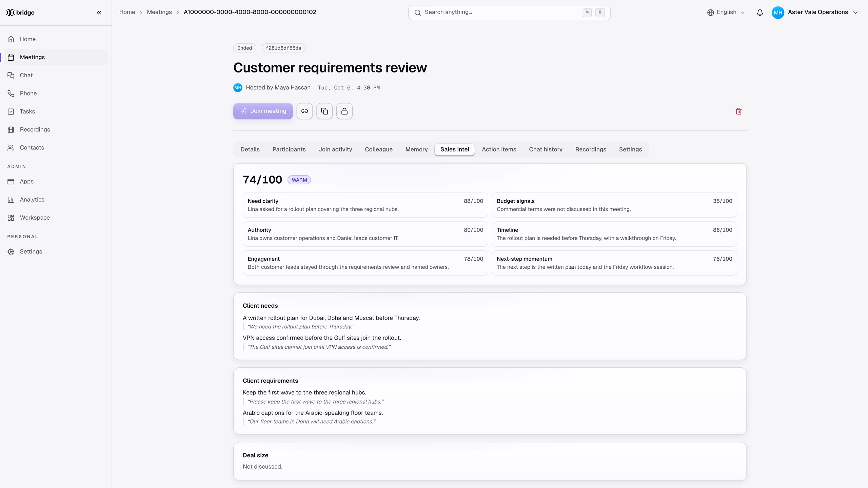
Task: Click the Deal size heading
Action: [255, 455]
